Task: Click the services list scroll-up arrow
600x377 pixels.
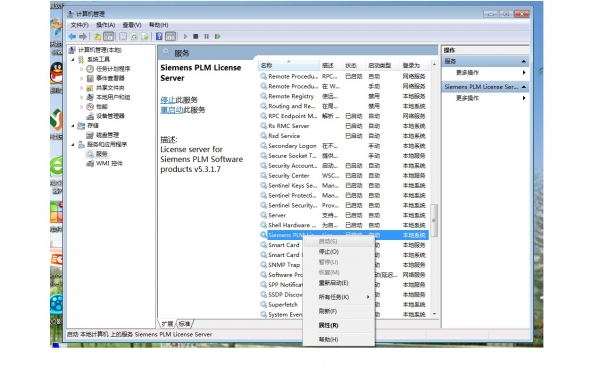Action: (434, 65)
